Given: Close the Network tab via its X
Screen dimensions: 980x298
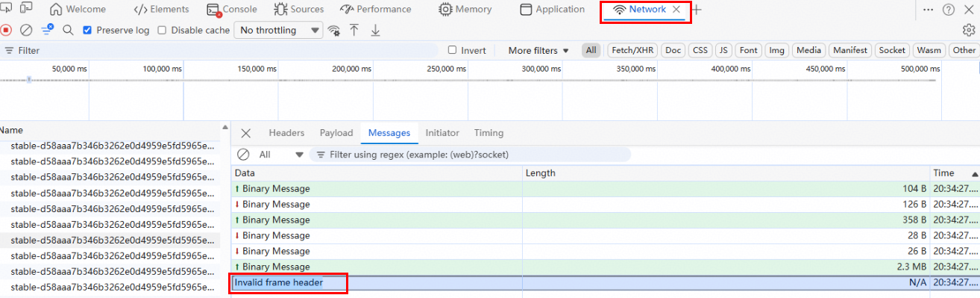Looking at the screenshot, I should [x=676, y=10].
